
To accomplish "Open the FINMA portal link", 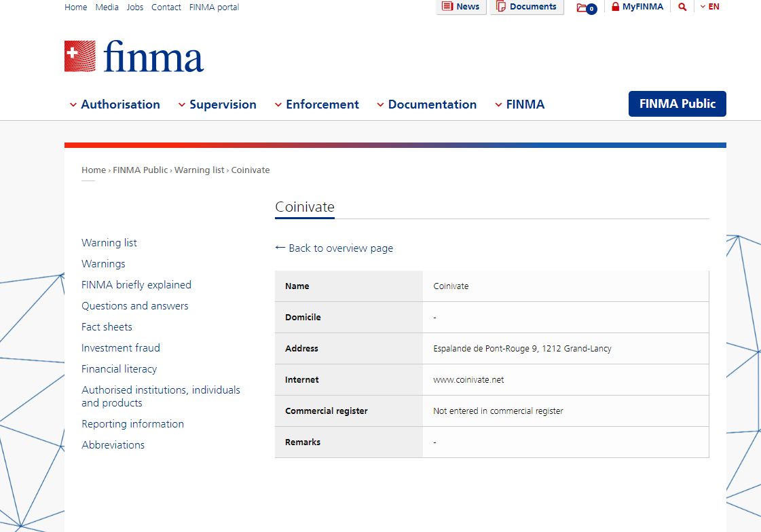I will [214, 7].
